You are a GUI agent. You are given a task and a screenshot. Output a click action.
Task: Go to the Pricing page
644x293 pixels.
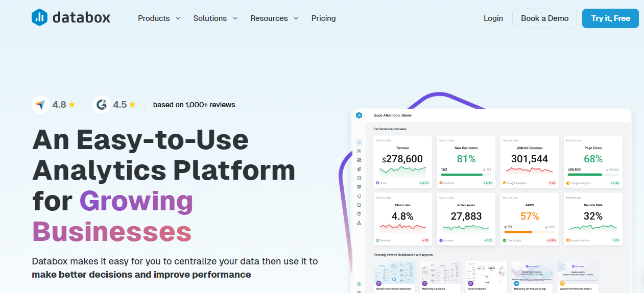pyautogui.click(x=324, y=18)
